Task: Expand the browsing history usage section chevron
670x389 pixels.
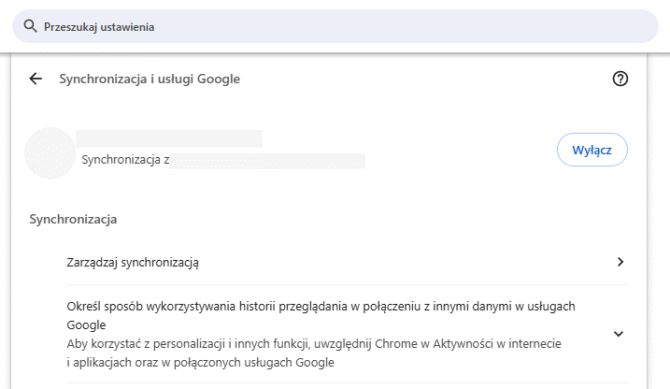Action: (x=618, y=334)
